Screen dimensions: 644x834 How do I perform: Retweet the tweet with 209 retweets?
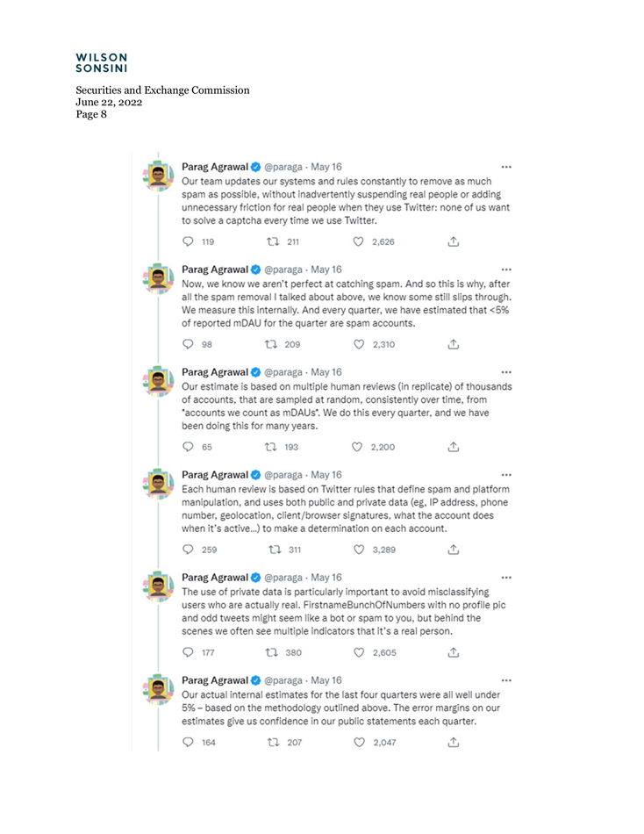tap(272, 344)
